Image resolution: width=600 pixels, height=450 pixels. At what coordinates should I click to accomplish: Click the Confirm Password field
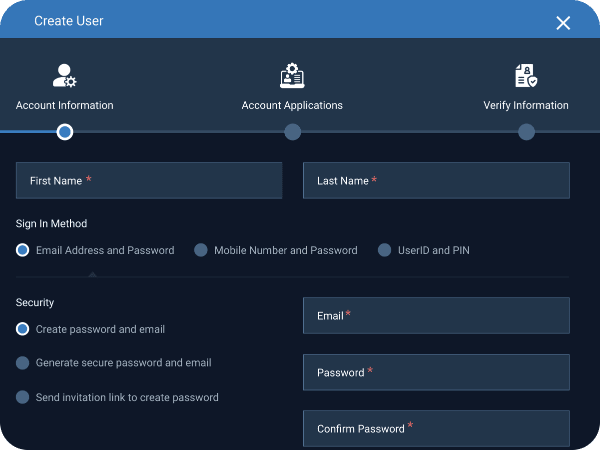point(436,429)
